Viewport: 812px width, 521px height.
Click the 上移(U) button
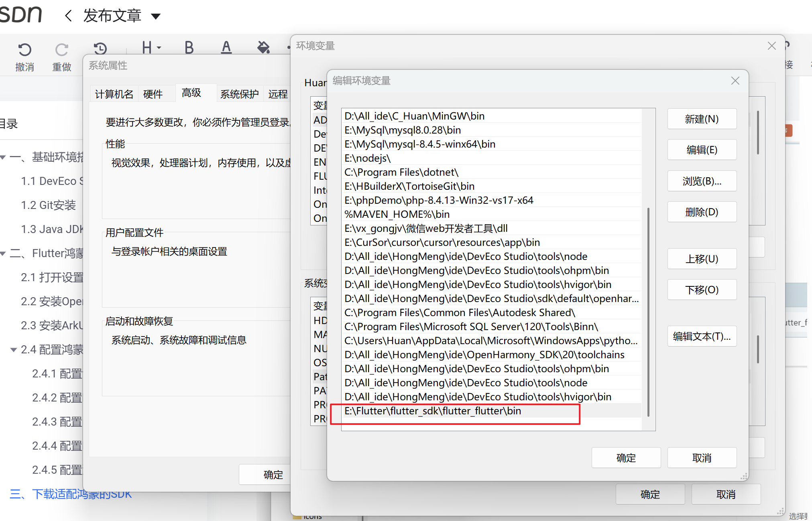point(702,259)
